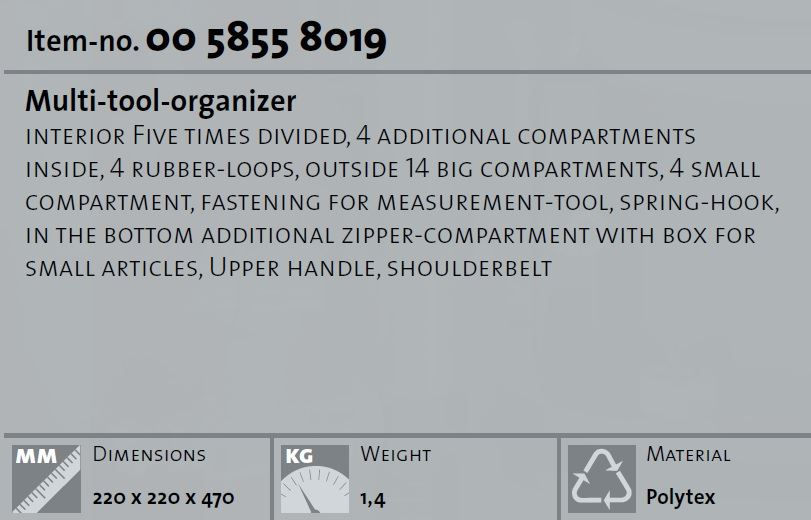
Task: Click the 1,4 weight value
Action: coord(373,499)
